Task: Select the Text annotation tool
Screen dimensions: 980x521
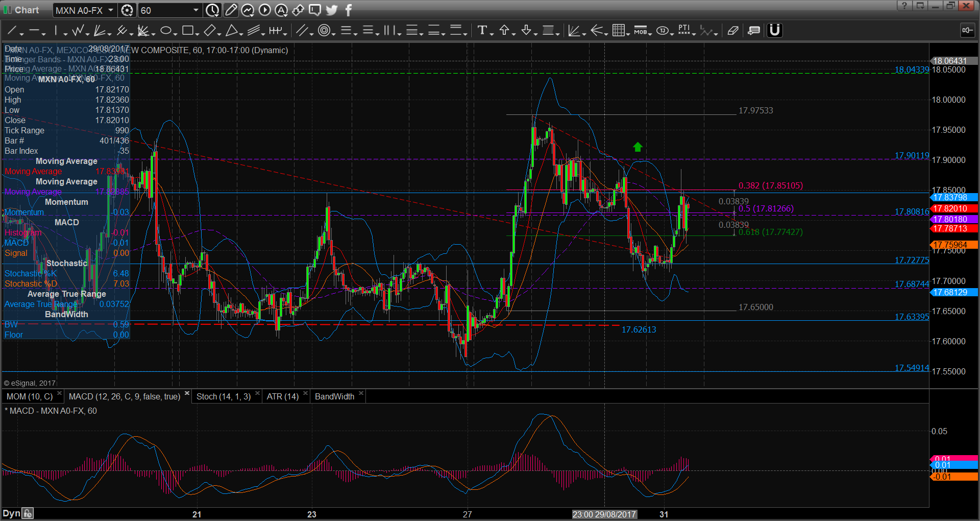Action: [x=482, y=31]
